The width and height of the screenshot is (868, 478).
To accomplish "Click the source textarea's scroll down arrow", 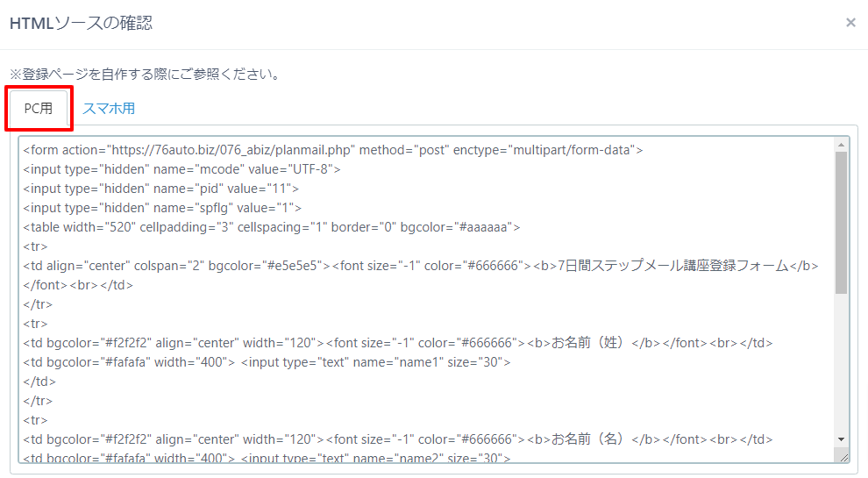I will coord(842,439).
